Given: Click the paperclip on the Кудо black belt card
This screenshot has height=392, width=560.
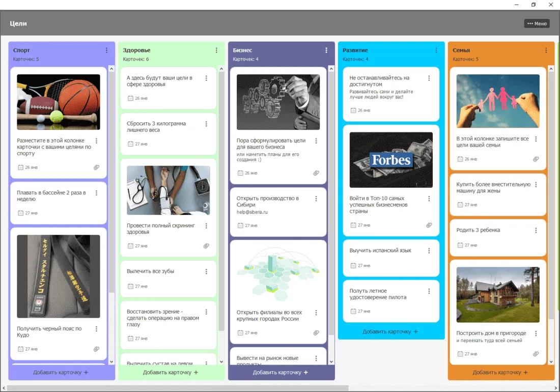Looking at the screenshot, I should click(x=96, y=349).
